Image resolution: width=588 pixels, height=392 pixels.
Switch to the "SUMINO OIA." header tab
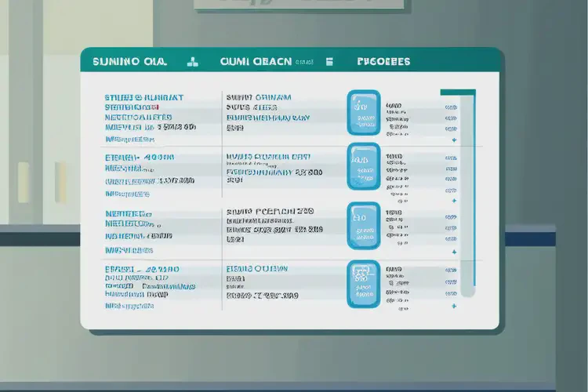(x=129, y=61)
